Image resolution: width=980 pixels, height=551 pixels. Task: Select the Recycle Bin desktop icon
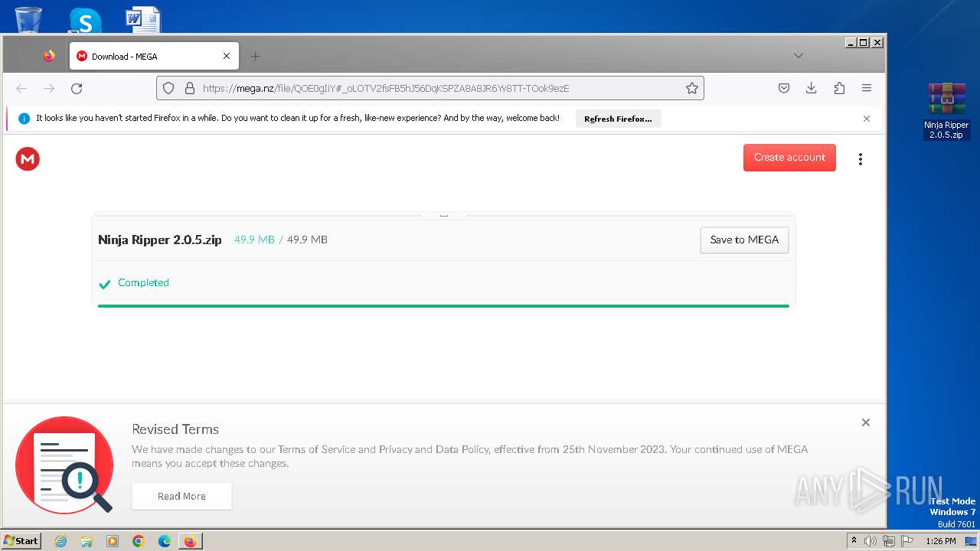click(28, 19)
